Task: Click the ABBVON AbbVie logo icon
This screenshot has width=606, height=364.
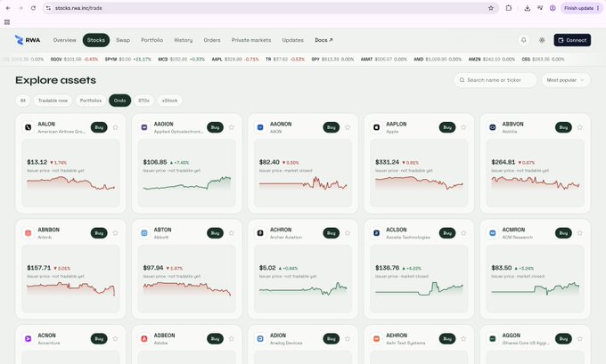Action: 492,127
